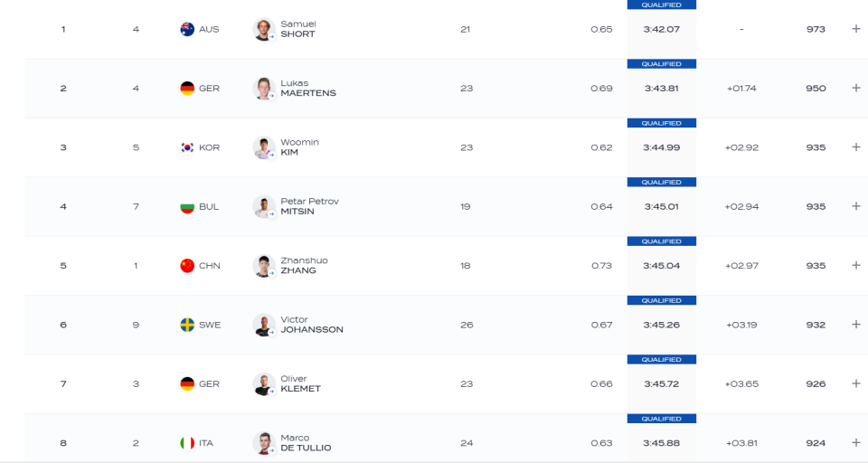868x463 pixels.
Task: Open Victor Johansson athlete name link
Action: (312, 325)
